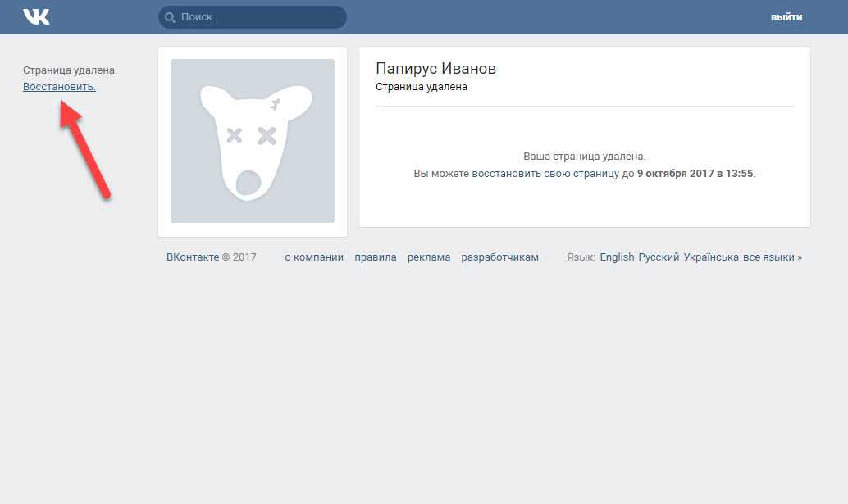The width and height of the screenshot is (848, 504).
Task: Open the 'правила' footer link
Action: tap(376, 257)
